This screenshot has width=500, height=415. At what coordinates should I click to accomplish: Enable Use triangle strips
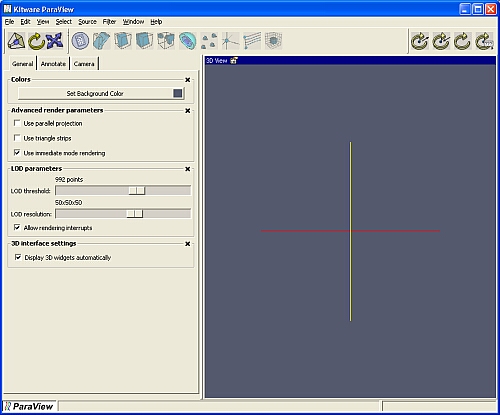click(x=17, y=138)
